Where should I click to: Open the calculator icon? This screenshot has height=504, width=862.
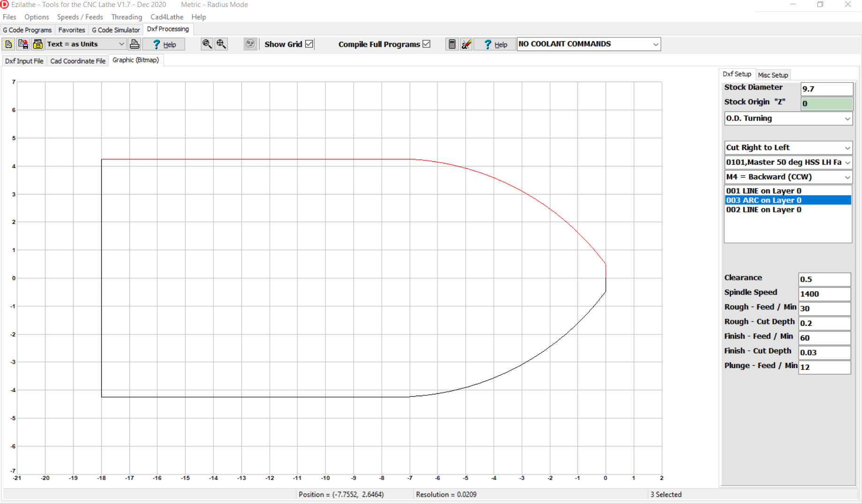pos(452,44)
